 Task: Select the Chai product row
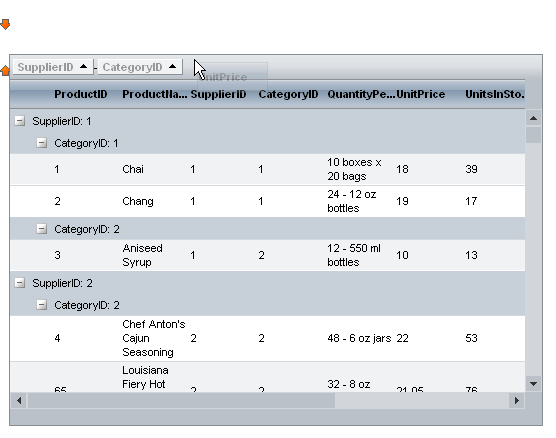click(267, 169)
